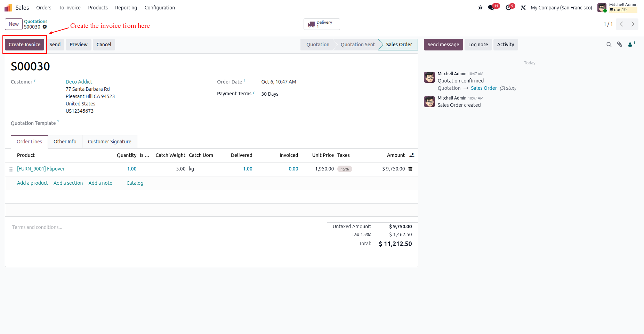The width and height of the screenshot is (644, 334).
Task: Sort by the Product column header
Action: pyautogui.click(x=26, y=155)
